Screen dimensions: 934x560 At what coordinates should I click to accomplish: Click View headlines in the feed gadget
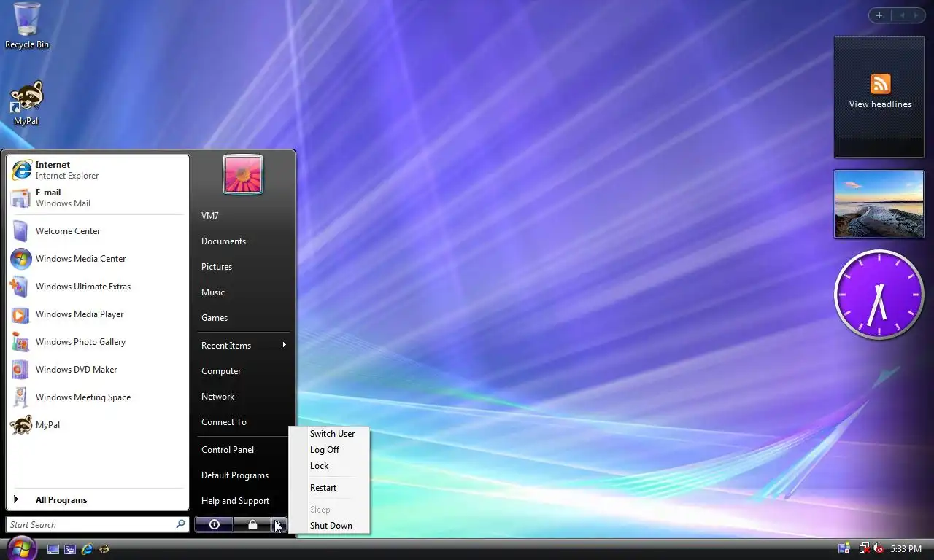[x=880, y=104]
